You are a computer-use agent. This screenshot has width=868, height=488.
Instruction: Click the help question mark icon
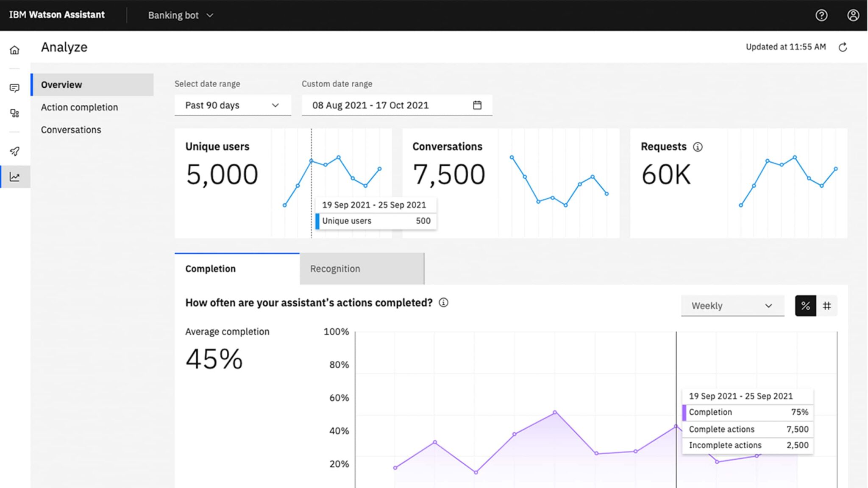click(821, 15)
